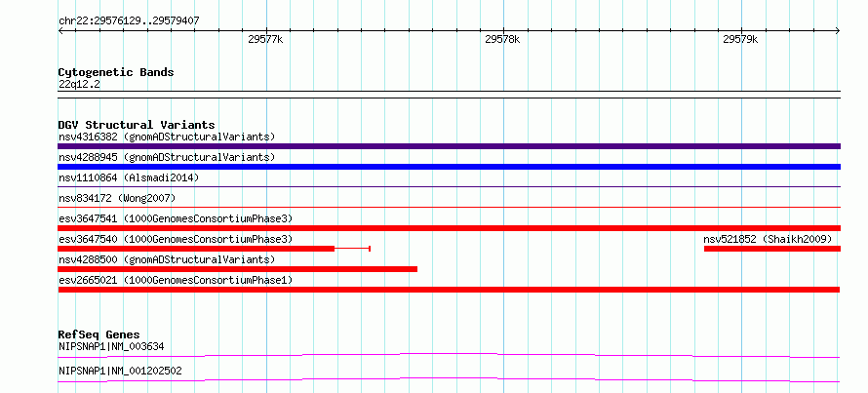
Task: Open the nsv4316382 (gnomADStructuralVariants) label
Action: click(167, 137)
